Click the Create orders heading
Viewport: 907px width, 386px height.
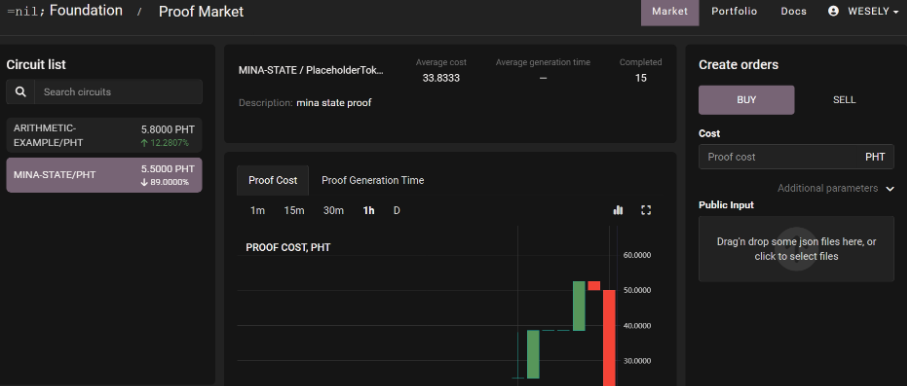point(738,65)
